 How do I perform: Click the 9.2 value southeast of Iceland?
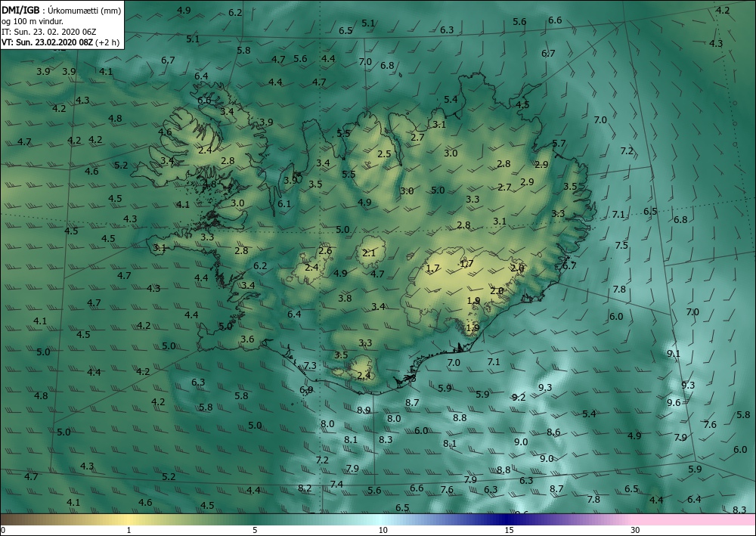click(519, 397)
